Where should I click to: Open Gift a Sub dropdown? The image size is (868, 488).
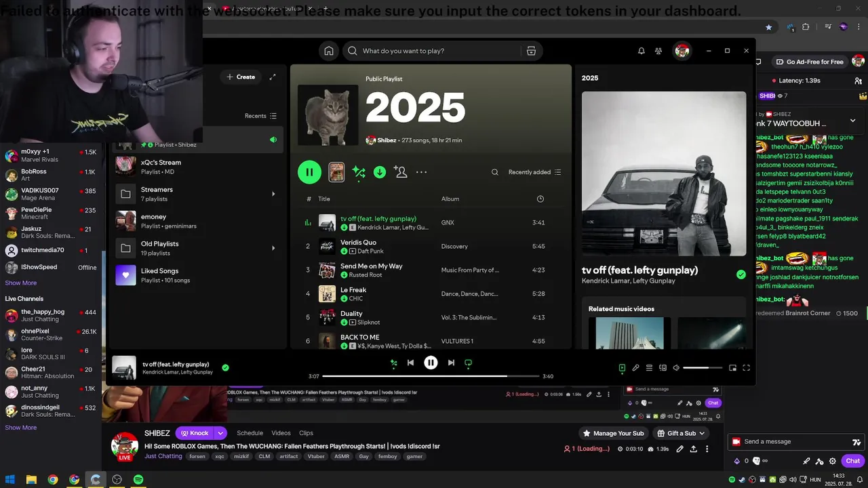pyautogui.click(x=681, y=433)
